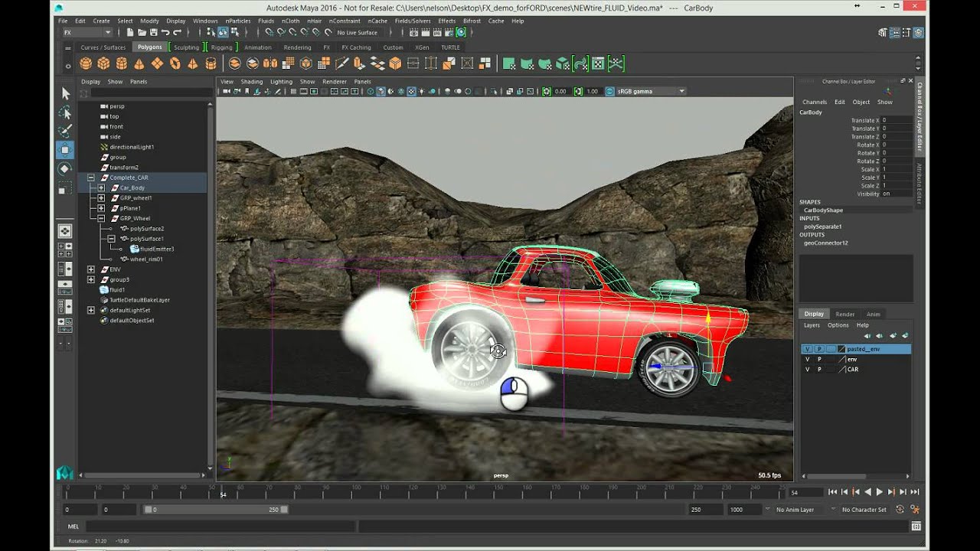
Task: Create a polygon pyramid from shelf
Action: (x=192, y=64)
